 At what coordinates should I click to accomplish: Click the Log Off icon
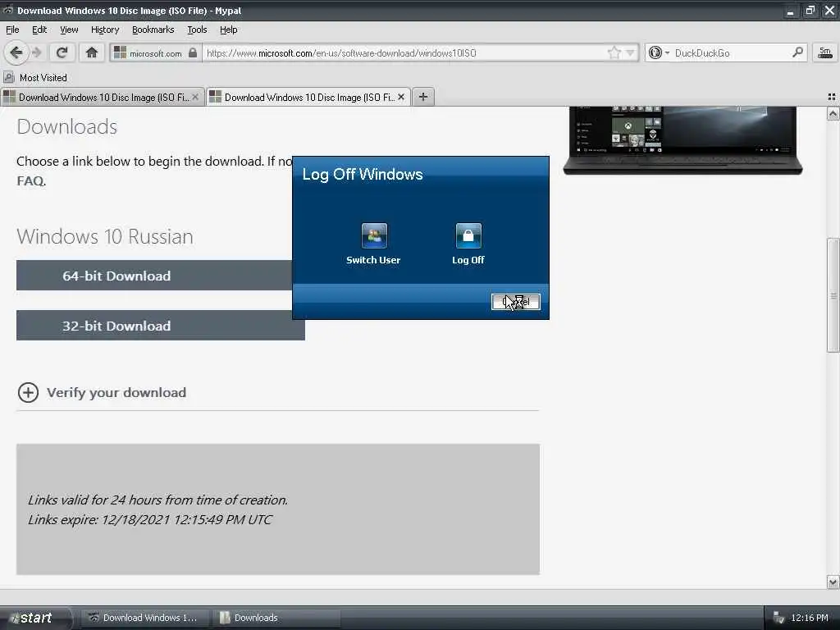(x=468, y=235)
